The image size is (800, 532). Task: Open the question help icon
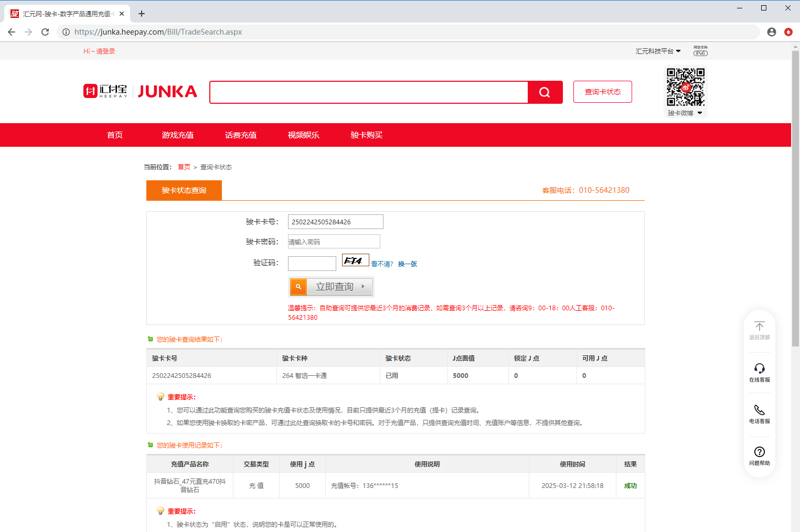point(759,452)
